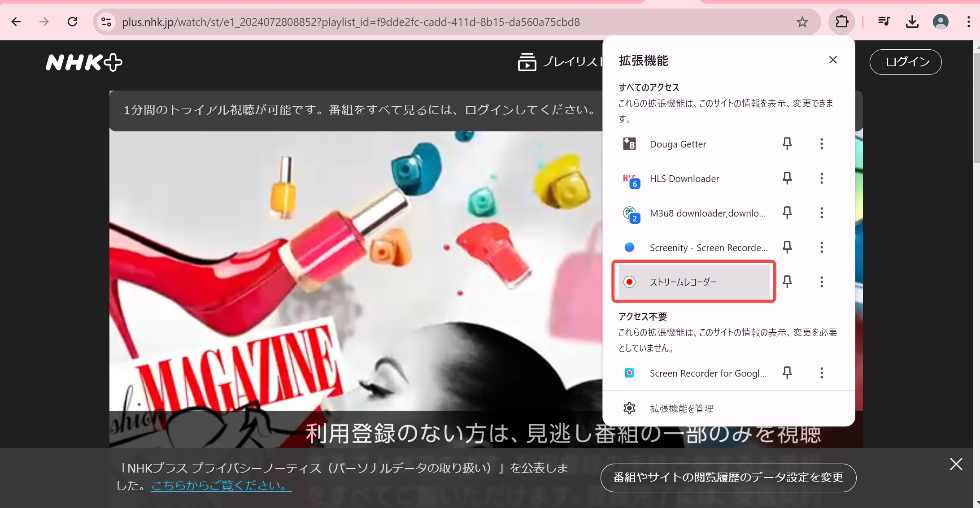Open the Douga Getter extension
The height and width of the screenshot is (508, 980).
[677, 144]
